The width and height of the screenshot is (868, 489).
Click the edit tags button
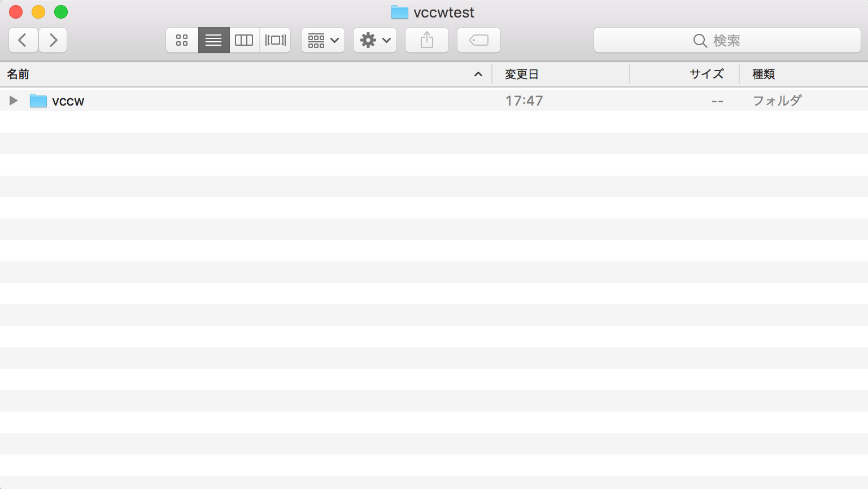(x=479, y=40)
